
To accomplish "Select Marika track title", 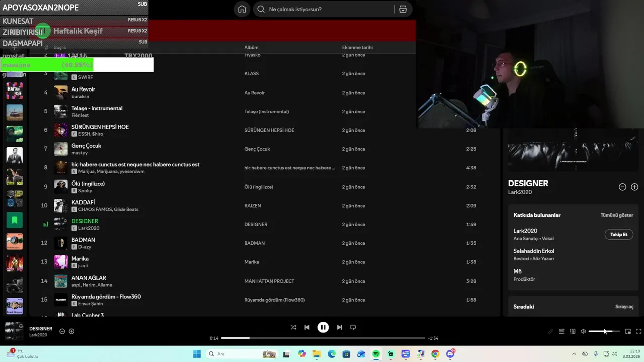I will 80,259.
